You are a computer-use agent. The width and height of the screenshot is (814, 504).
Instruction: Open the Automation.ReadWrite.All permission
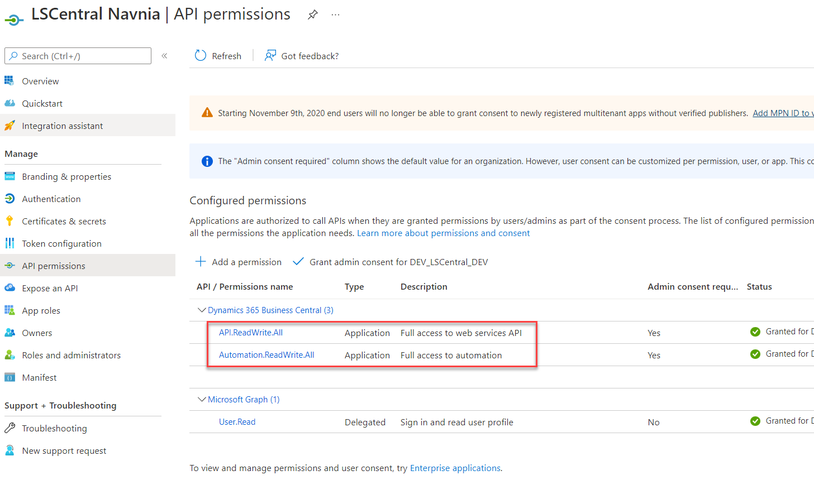[x=266, y=355]
